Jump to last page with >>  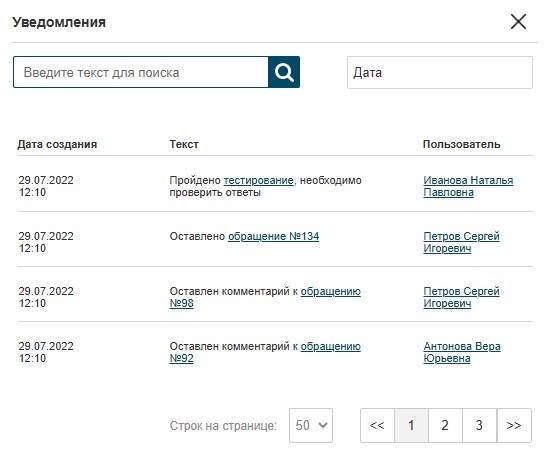514,425
